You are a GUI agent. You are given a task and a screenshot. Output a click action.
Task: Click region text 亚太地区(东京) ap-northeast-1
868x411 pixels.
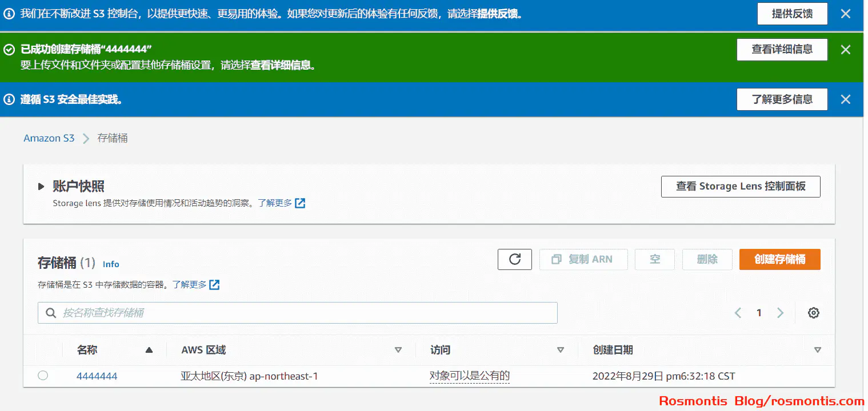click(249, 376)
